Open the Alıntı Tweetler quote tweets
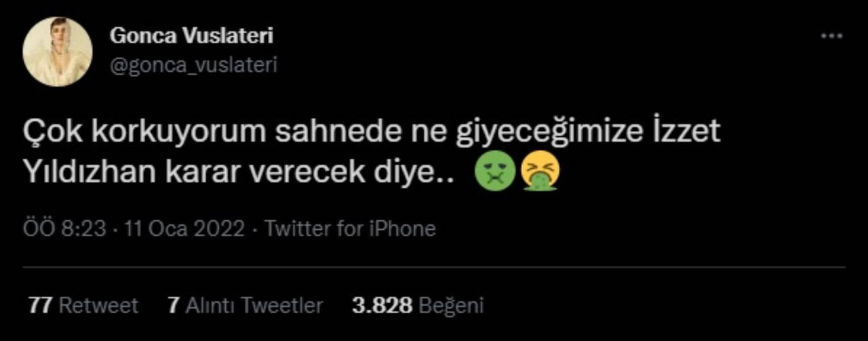Screen dimensions: 868x341 pyautogui.click(x=254, y=306)
